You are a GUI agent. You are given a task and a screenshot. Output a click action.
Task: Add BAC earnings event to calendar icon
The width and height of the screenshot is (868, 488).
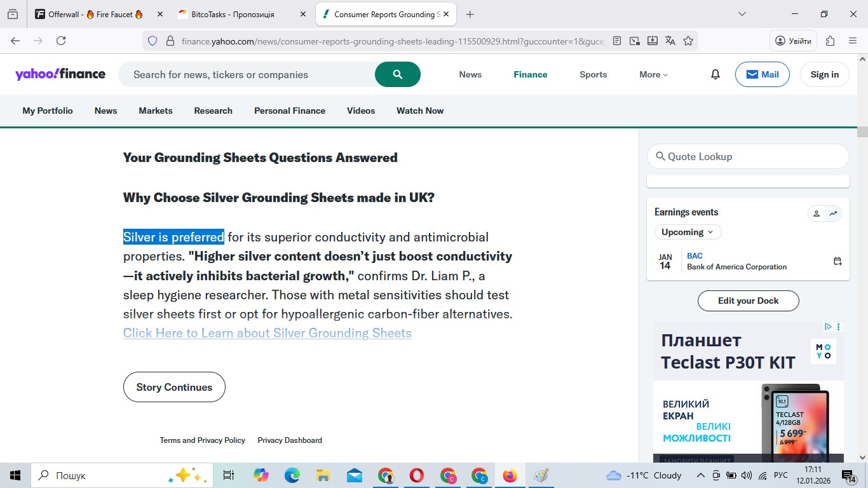[837, 261]
